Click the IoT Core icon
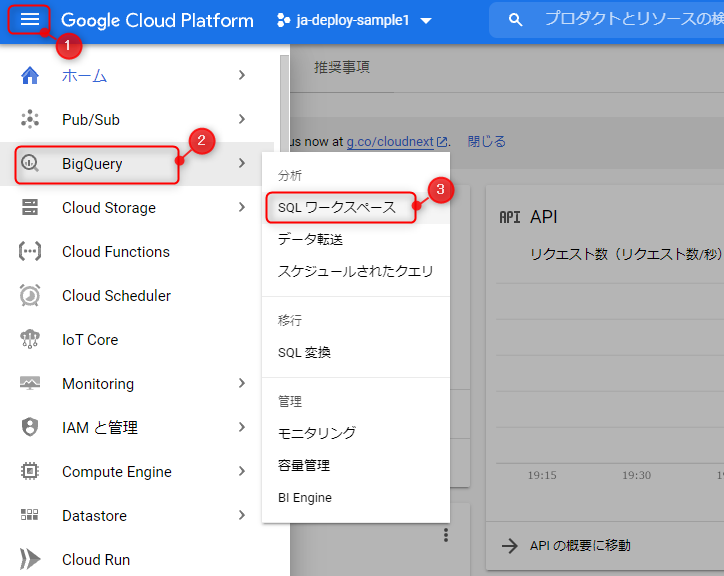The height and width of the screenshot is (576, 724). point(30,340)
